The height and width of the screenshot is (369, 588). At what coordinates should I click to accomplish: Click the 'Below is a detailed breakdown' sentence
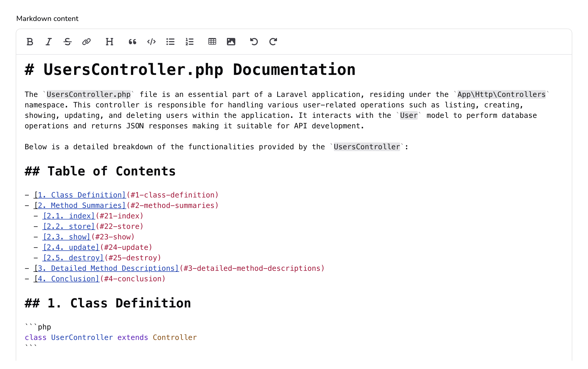coord(216,147)
